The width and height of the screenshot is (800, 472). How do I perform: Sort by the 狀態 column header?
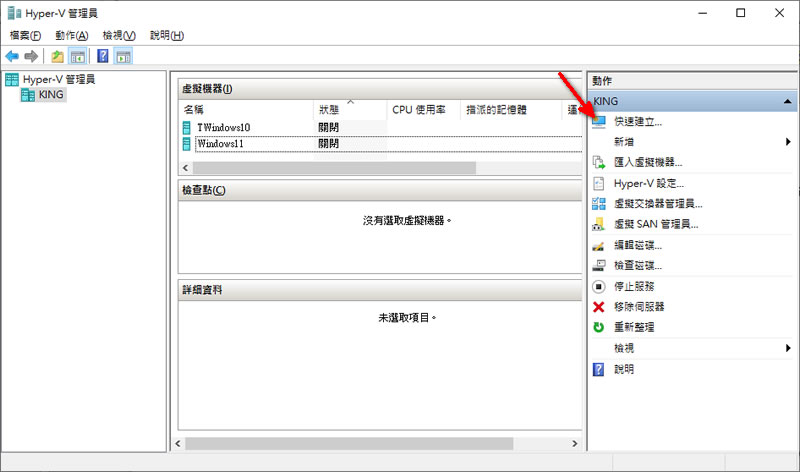[350, 110]
